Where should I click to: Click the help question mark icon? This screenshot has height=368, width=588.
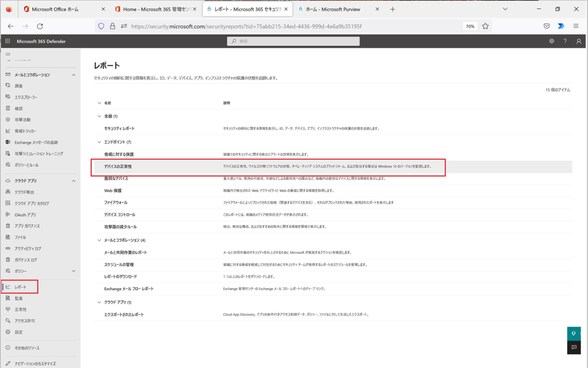click(x=565, y=41)
